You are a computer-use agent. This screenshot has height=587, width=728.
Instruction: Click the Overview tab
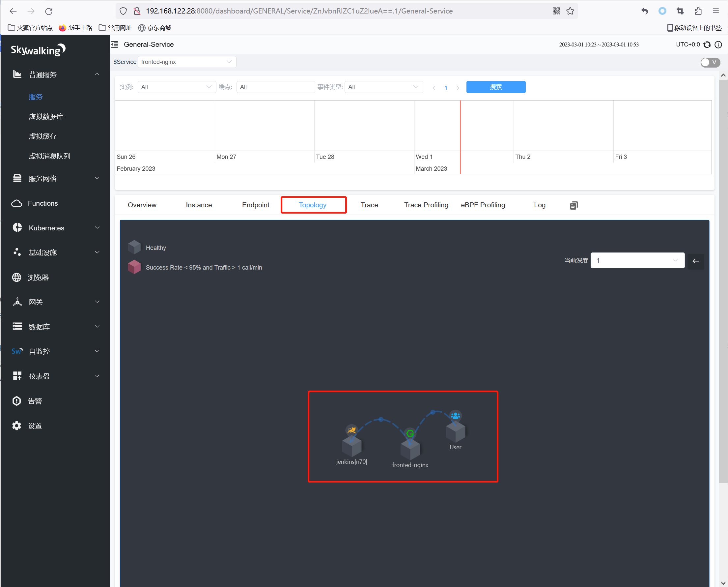pos(143,205)
